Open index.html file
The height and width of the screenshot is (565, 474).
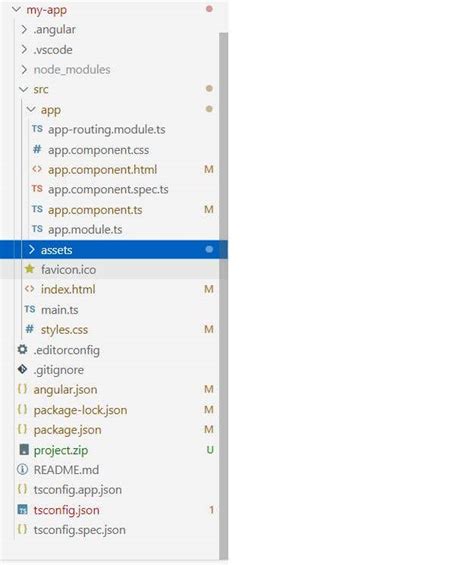[68, 289]
